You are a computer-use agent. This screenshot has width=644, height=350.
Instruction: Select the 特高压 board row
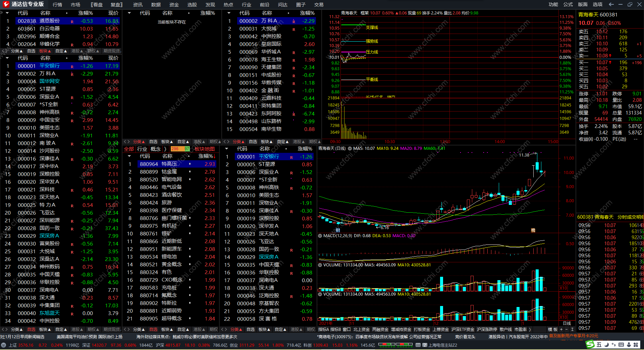click(172, 164)
